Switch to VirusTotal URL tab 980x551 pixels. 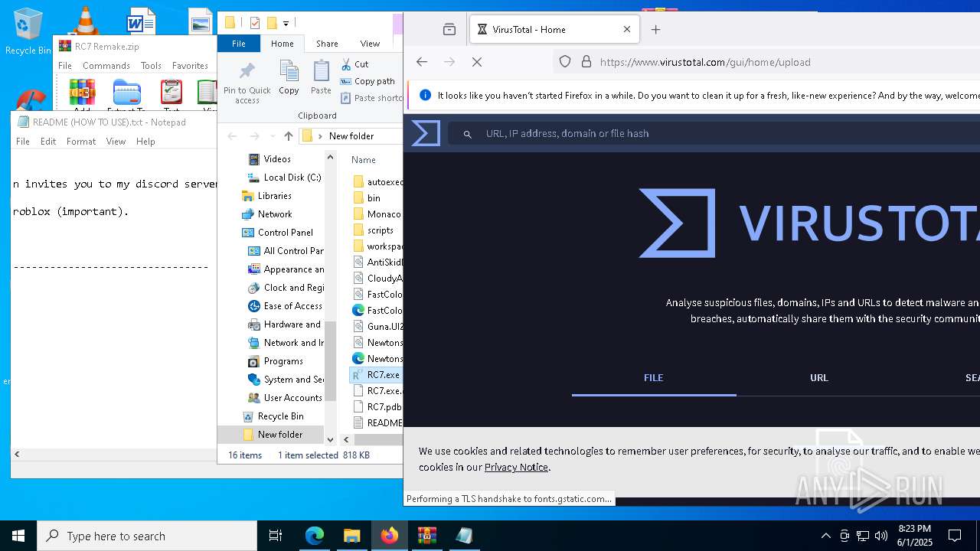pos(819,378)
